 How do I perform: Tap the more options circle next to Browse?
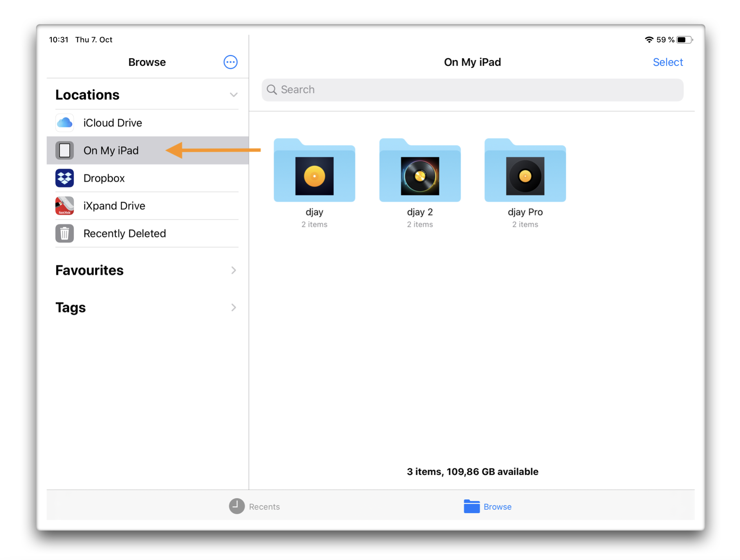pyautogui.click(x=230, y=62)
